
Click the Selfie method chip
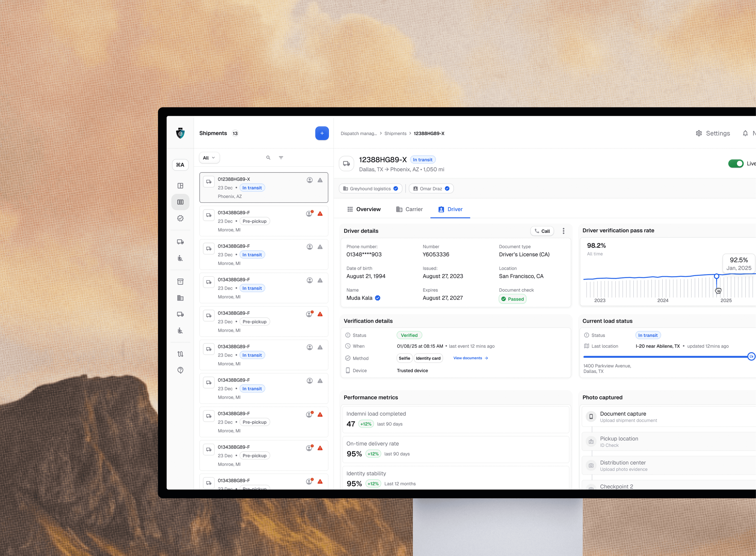[x=404, y=358]
